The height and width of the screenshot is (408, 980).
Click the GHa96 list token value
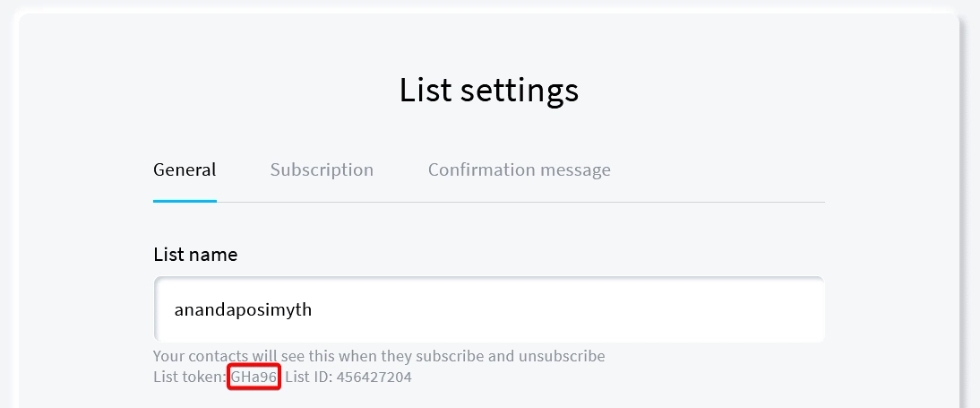255,378
